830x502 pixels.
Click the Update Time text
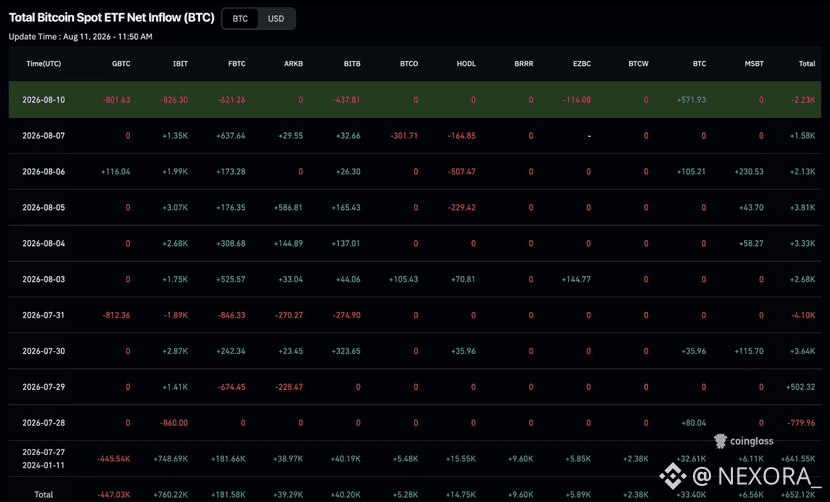[x=80, y=37]
